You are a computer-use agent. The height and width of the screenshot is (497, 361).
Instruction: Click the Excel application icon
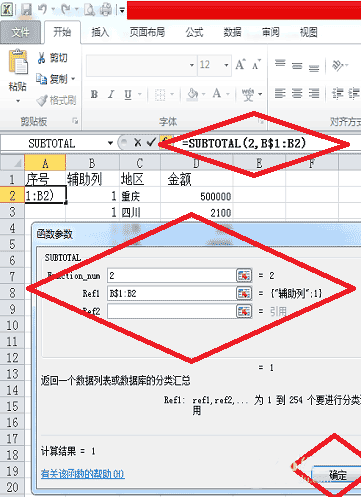coord(7,9)
